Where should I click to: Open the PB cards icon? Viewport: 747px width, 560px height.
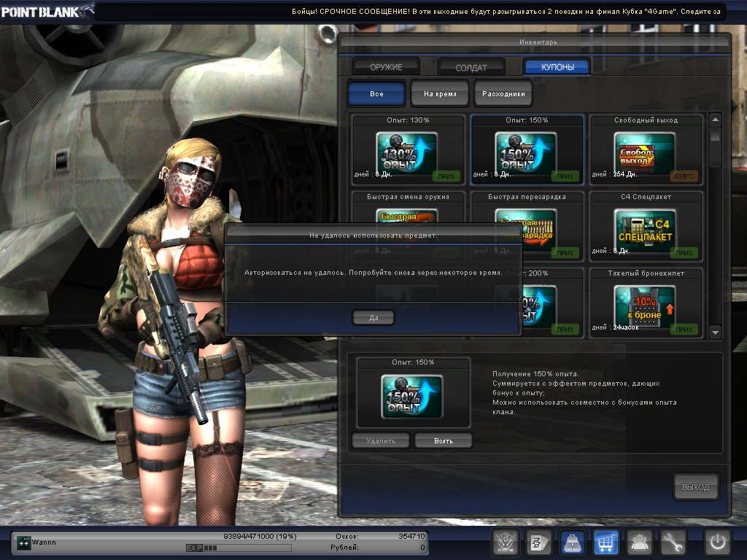point(539,542)
